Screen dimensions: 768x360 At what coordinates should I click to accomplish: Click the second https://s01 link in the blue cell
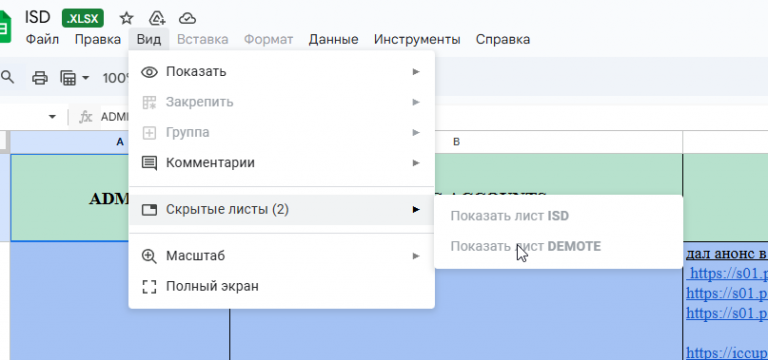(727, 293)
